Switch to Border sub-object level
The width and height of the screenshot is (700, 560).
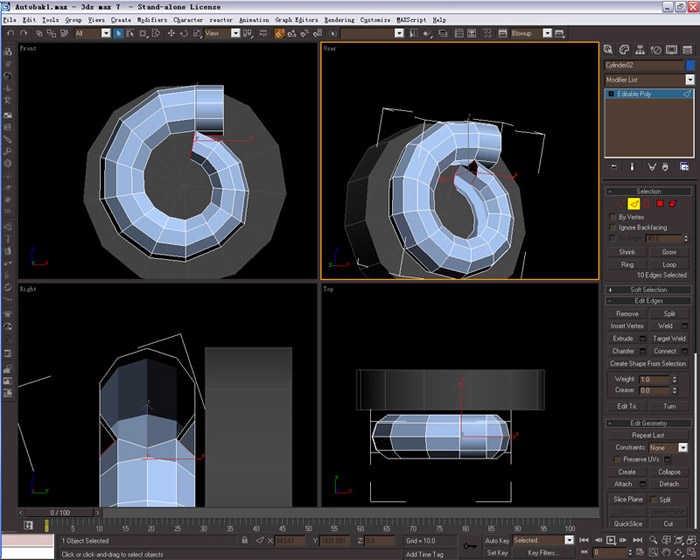[x=646, y=204]
